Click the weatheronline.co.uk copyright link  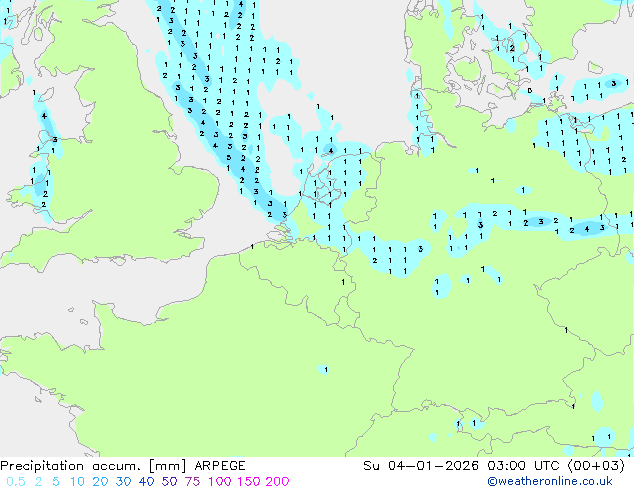click(x=550, y=481)
